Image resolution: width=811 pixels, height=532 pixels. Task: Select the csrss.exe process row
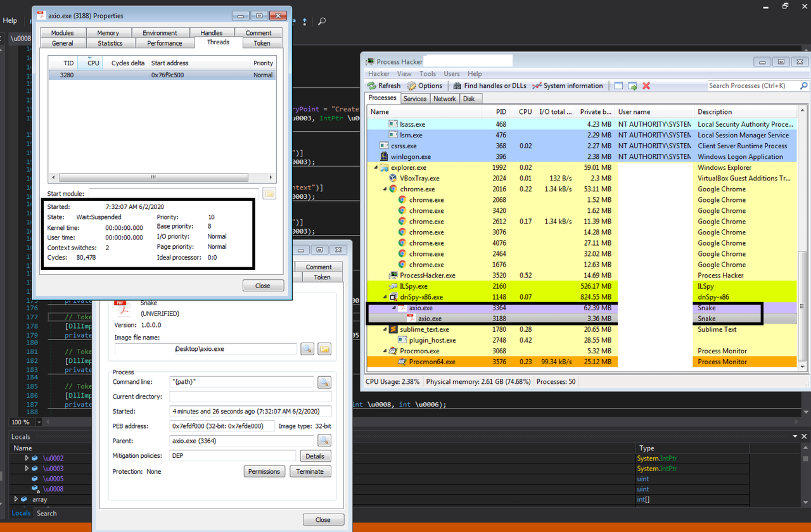[583, 146]
